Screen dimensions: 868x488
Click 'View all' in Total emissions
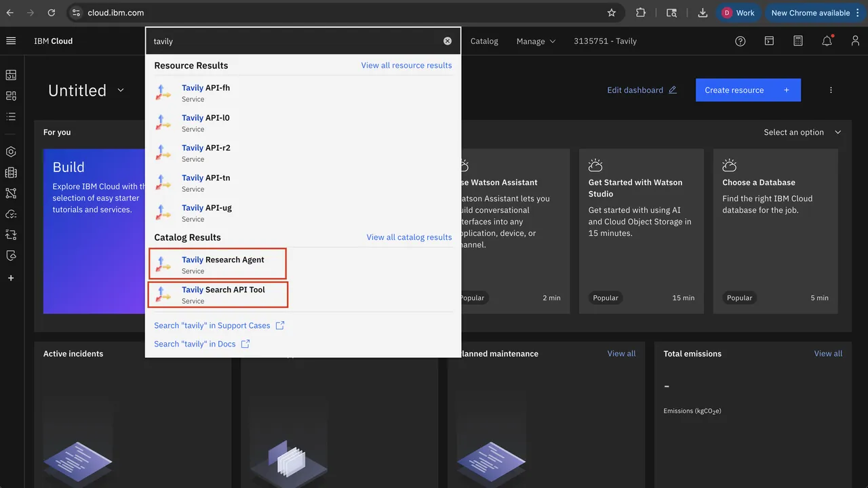[x=828, y=353]
